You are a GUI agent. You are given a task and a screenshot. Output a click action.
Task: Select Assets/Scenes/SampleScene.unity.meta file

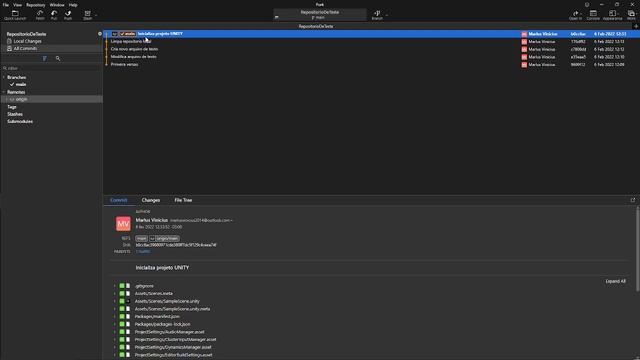tap(172, 309)
